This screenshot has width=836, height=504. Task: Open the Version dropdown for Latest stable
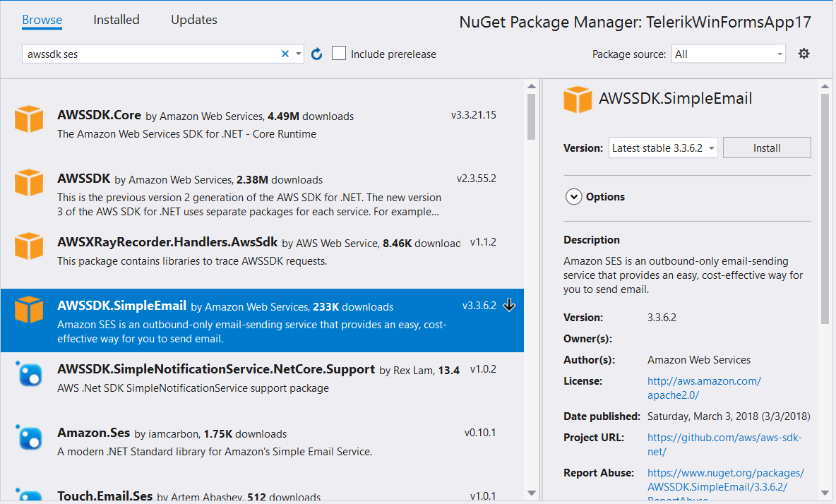tap(663, 148)
